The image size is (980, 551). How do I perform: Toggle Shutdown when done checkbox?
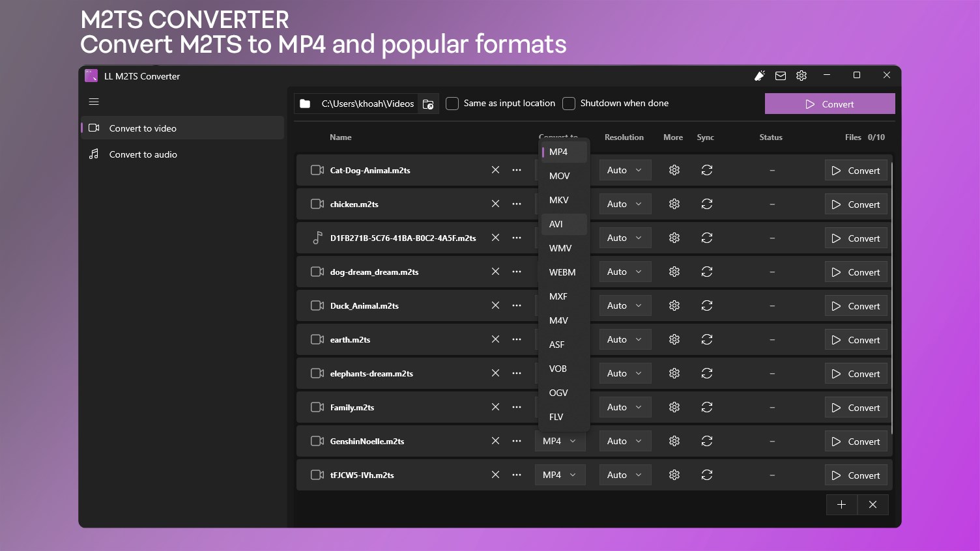(569, 104)
